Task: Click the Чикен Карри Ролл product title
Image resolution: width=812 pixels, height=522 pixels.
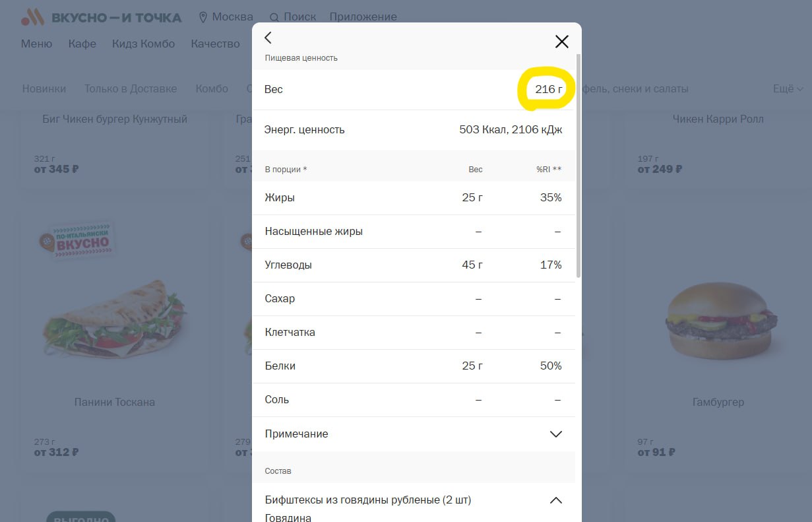Action: (x=718, y=119)
